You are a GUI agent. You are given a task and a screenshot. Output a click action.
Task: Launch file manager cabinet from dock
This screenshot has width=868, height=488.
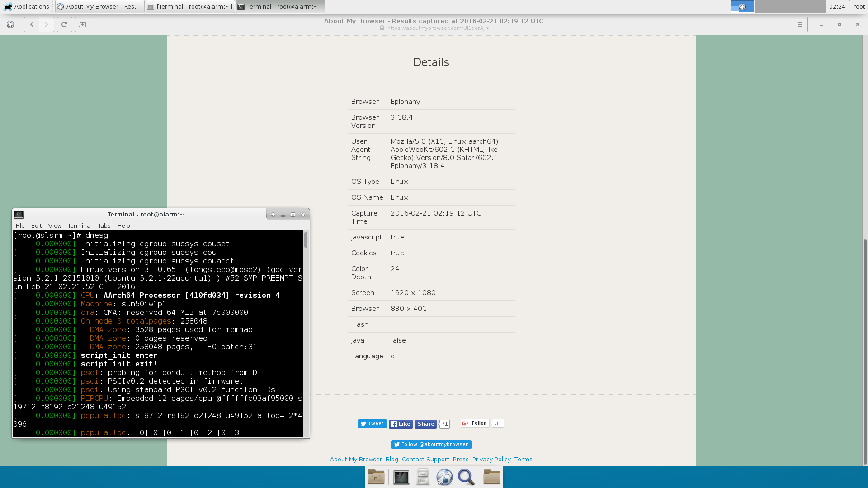(x=423, y=477)
